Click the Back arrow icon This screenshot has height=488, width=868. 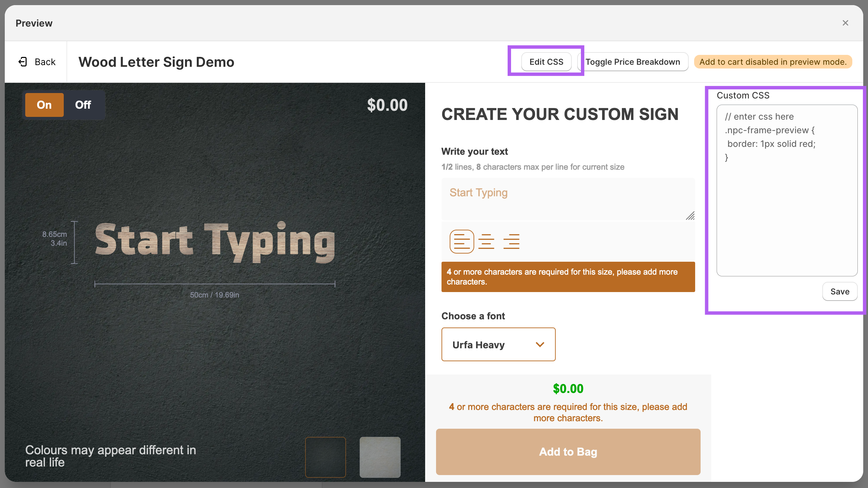pos(23,62)
